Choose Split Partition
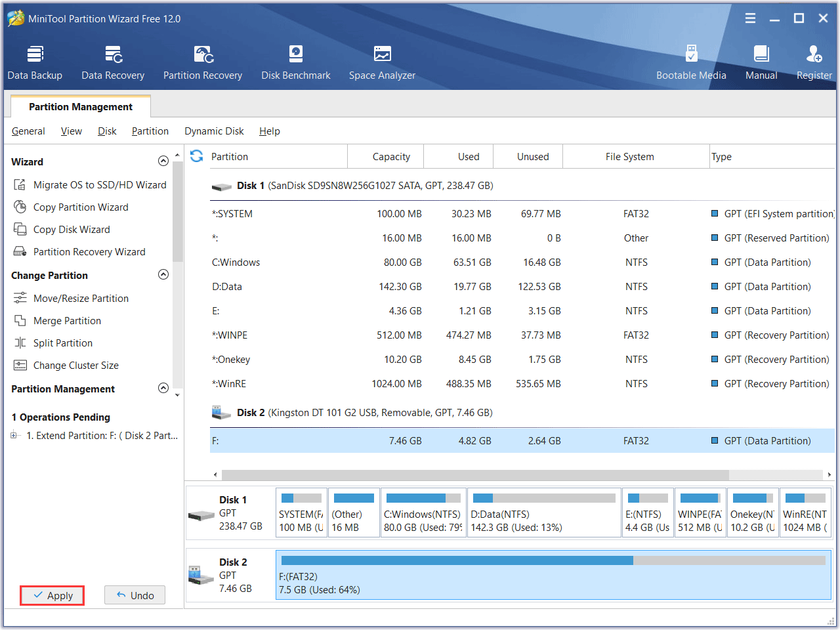The width and height of the screenshot is (840, 630). point(53,343)
